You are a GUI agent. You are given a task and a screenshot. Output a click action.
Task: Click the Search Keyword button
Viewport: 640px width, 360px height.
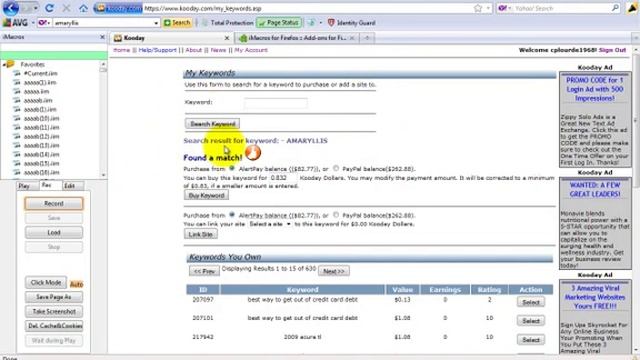point(212,124)
